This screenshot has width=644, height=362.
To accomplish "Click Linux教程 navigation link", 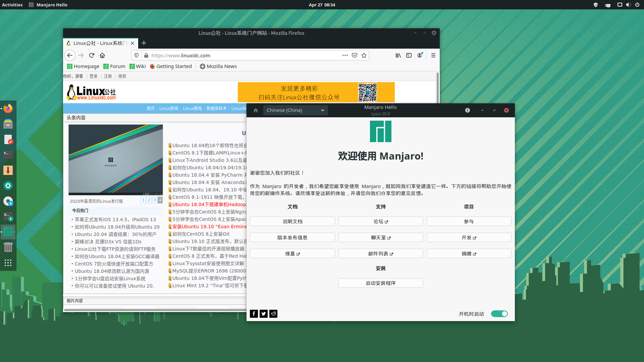I will (x=193, y=108).
